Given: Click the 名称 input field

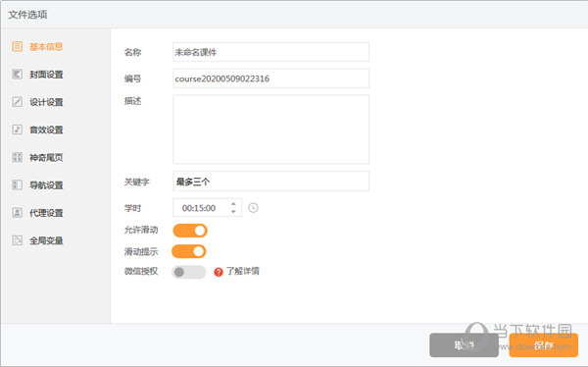Looking at the screenshot, I should (270, 52).
